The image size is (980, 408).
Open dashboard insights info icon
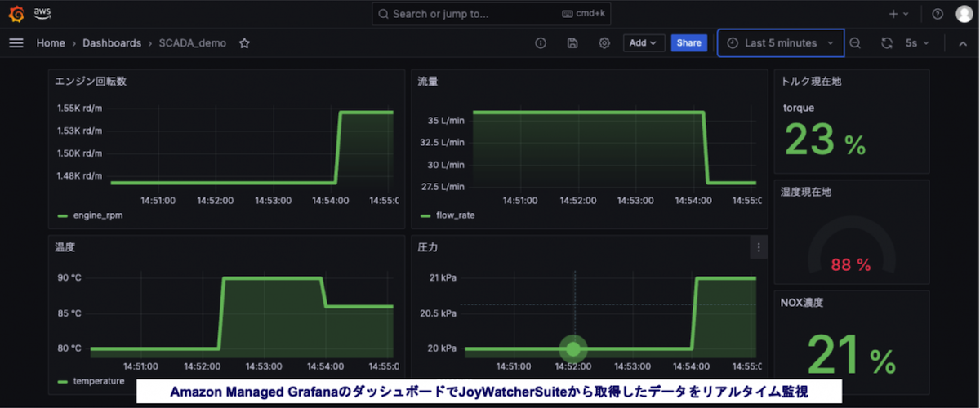coord(541,43)
